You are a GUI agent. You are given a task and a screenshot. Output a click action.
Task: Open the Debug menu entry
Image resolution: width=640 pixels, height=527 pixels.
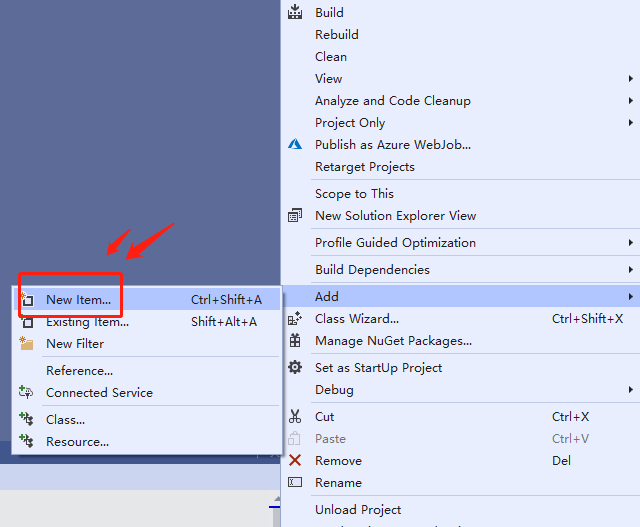[461, 389]
